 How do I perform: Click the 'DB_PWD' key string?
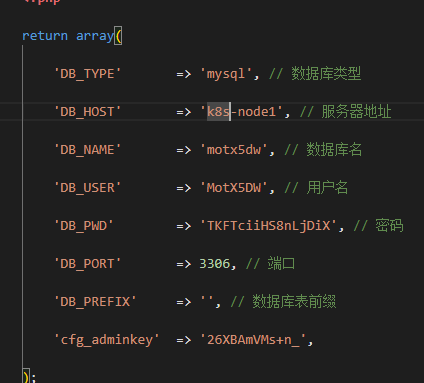84,226
